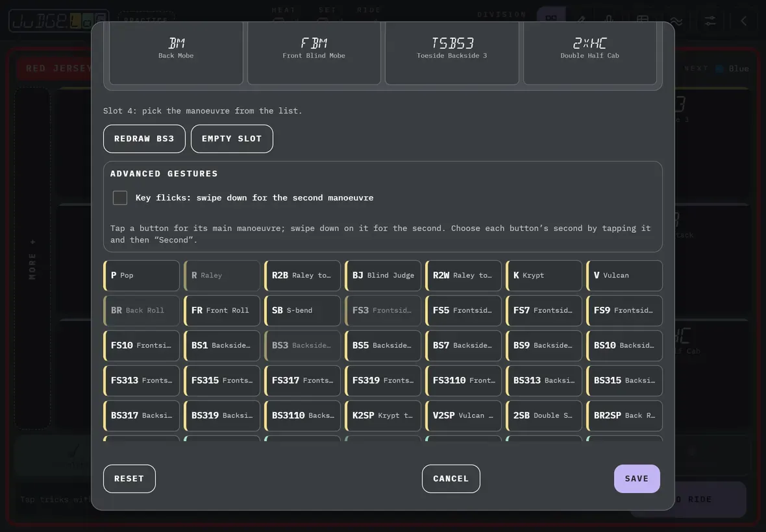Select the SB S-bend key
The height and width of the screenshot is (532, 766).
coord(303,310)
